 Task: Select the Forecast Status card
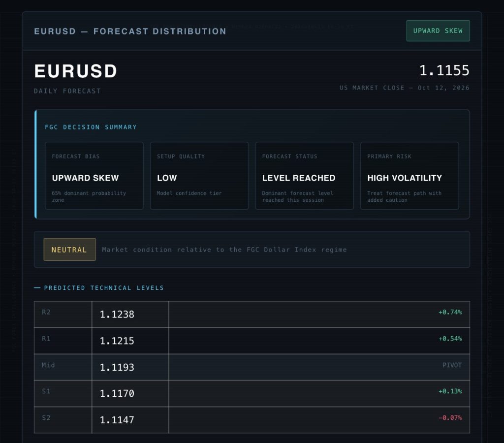(x=304, y=176)
